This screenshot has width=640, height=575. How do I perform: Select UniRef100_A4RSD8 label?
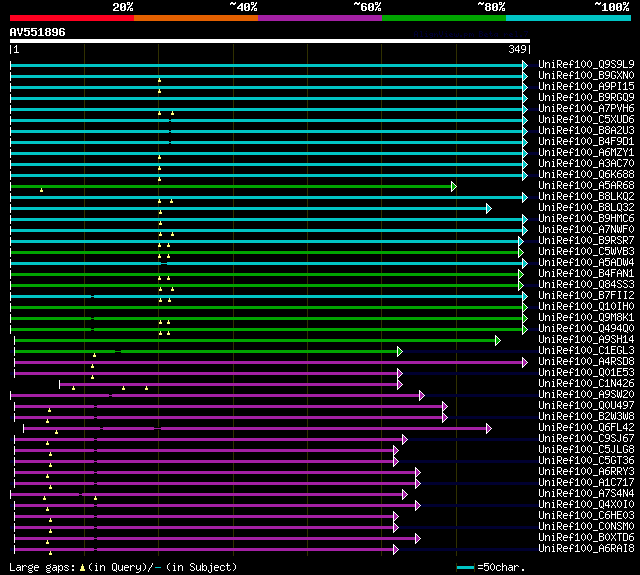pyautogui.click(x=586, y=362)
